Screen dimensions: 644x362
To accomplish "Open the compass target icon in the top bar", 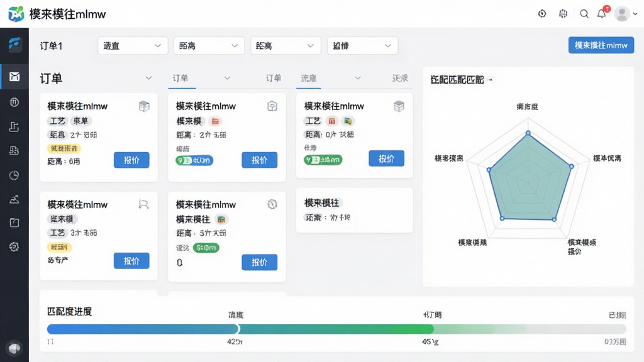I will coord(542,14).
